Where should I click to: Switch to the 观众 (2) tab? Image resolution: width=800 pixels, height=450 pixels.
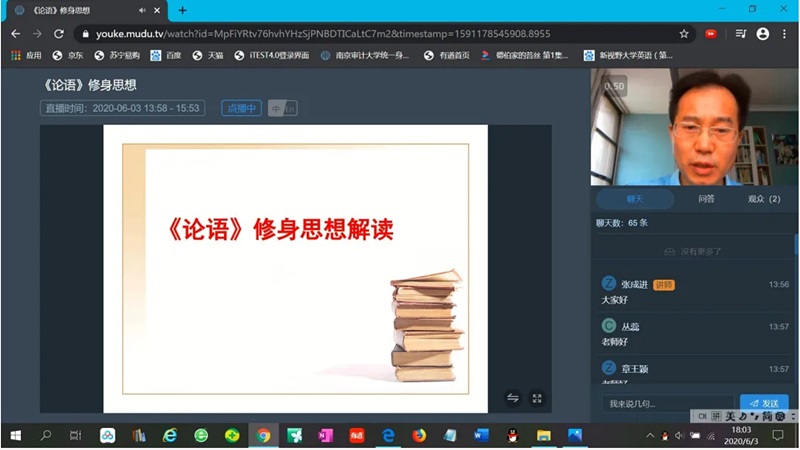[764, 198]
